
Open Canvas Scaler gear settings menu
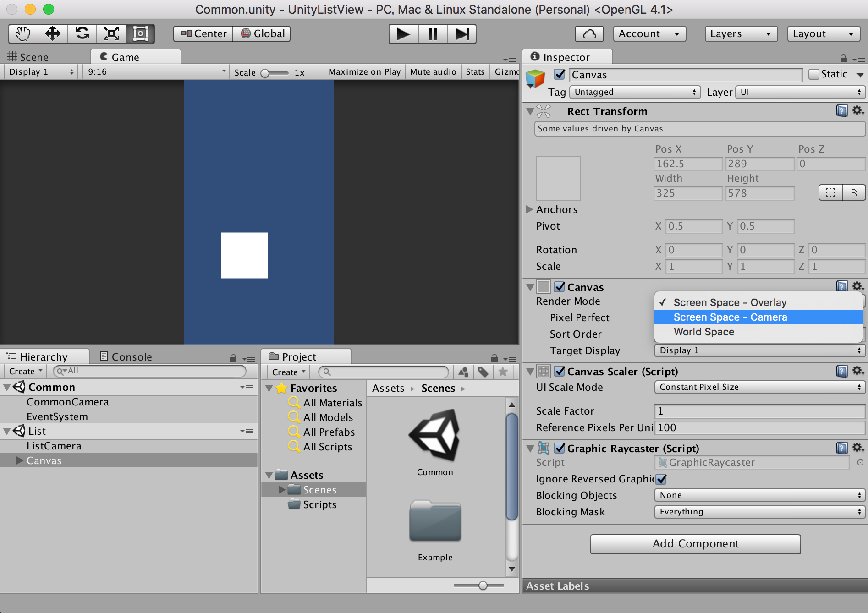pyautogui.click(x=858, y=371)
